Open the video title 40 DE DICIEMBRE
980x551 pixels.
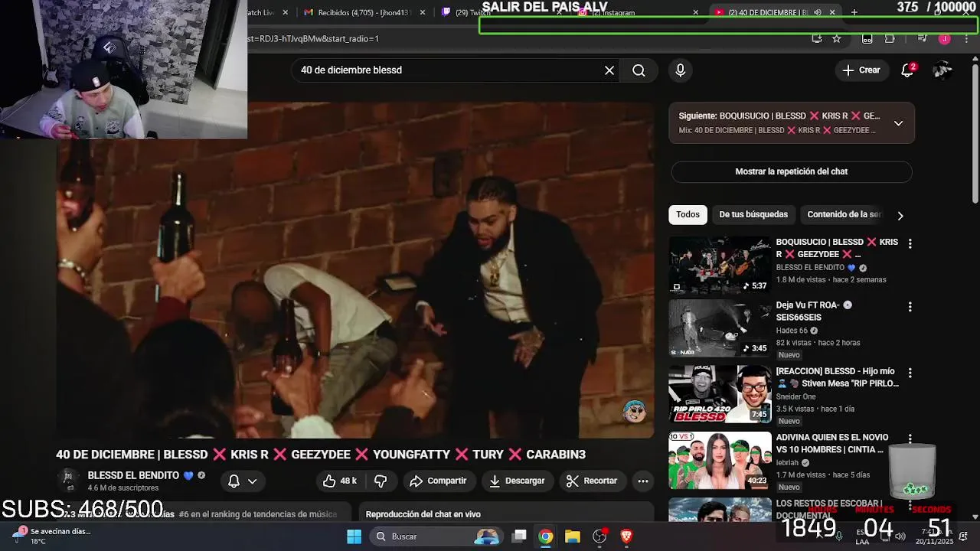coord(321,455)
